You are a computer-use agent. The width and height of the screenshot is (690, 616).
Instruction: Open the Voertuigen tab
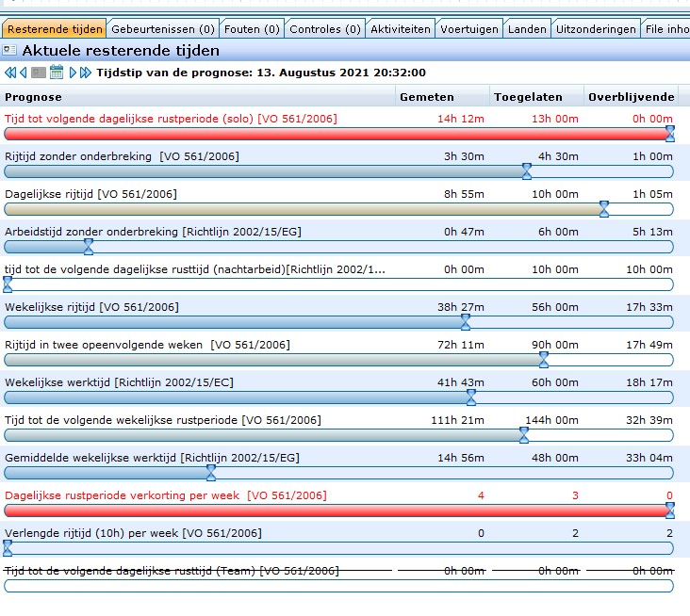click(x=468, y=29)
